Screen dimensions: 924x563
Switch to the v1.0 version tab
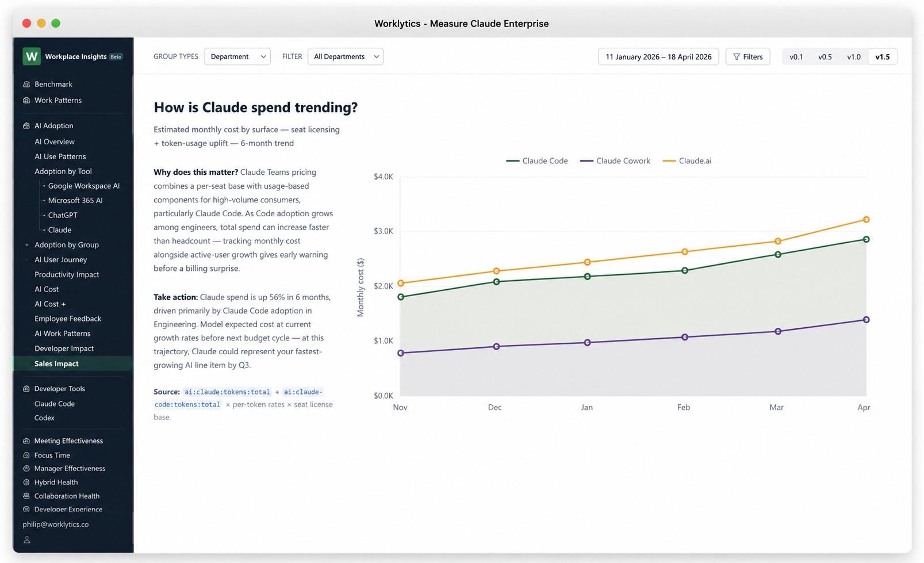pyautogui.click(x=854, y=57)
